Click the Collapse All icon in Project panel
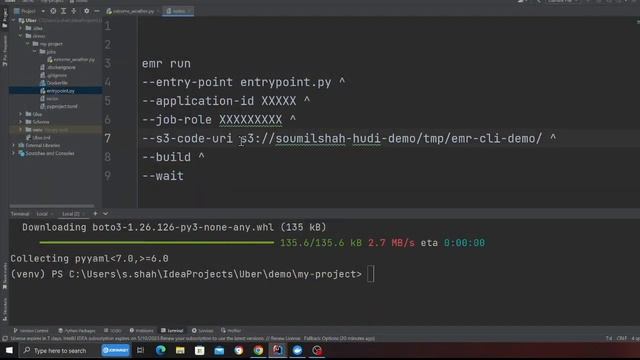Viewport: 640px width, 360px height. pos(74,11)
